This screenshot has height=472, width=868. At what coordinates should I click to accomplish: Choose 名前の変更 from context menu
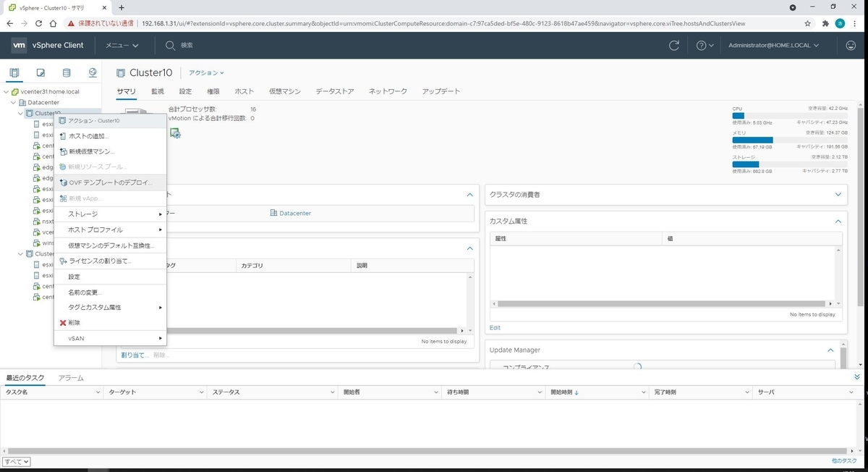(x=110, y=292)
